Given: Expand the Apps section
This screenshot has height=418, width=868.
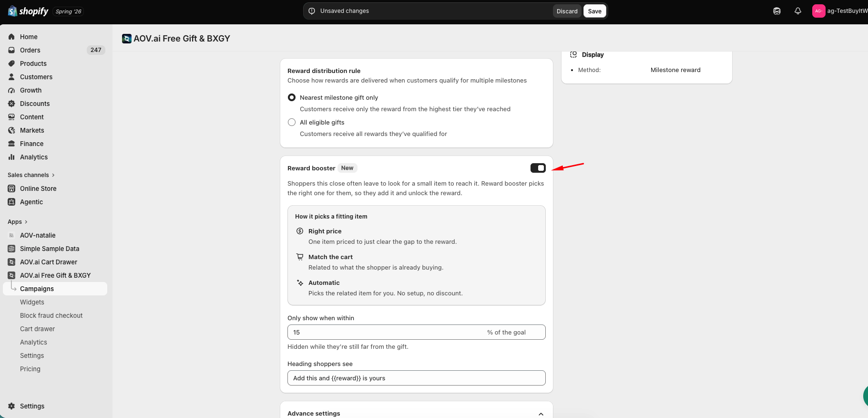Looking at the screenshot, I should 18,222.
